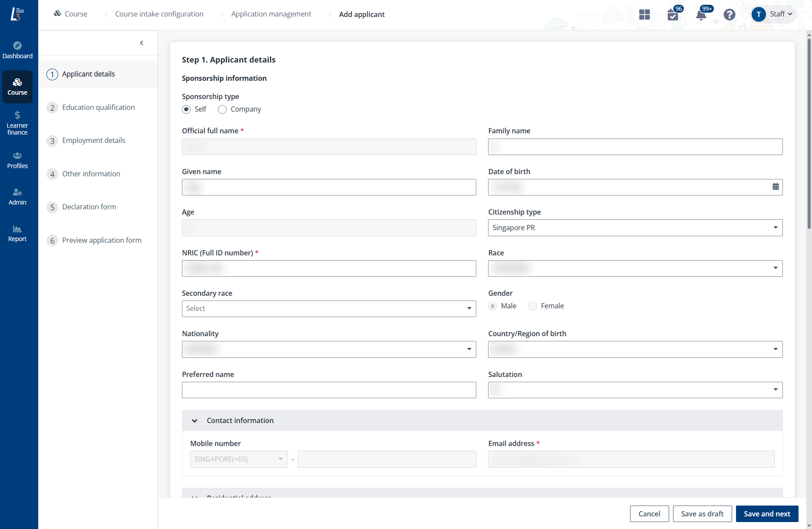Save the application as draft
This screenshot has width=812, height=529.
[x=702, y=513]
